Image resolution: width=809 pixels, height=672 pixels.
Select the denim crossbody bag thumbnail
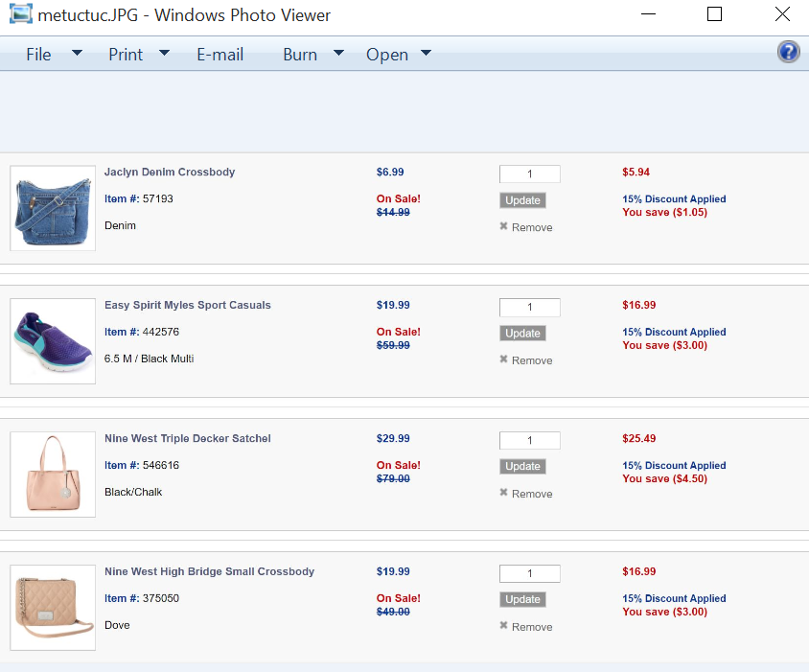click(53, 208)
